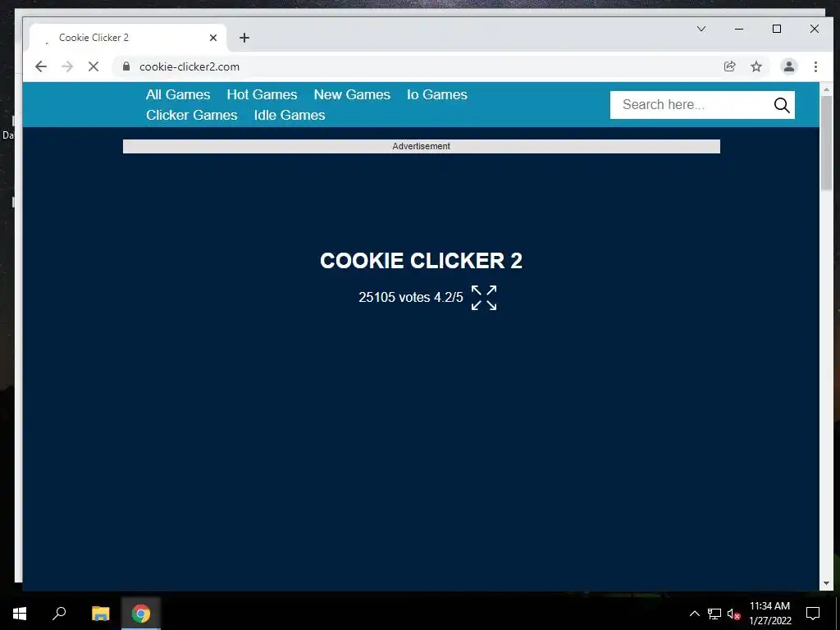The image size is (840, 630).
Task: Stop page loading with X button
Action: 94,66
